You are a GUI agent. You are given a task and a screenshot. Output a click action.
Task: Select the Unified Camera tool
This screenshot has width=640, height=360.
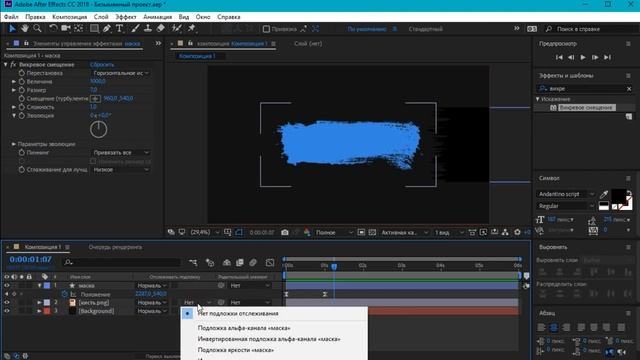[x=66, y=29]
